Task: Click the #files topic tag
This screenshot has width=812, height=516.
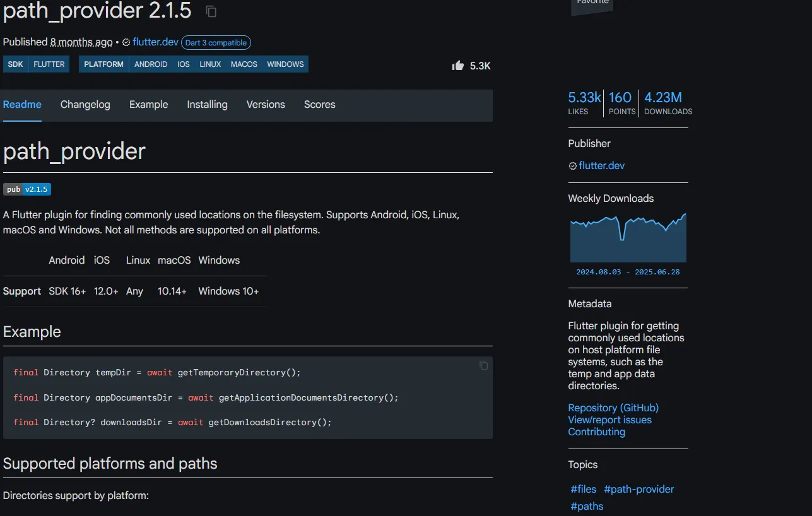Action: [583, 490]
